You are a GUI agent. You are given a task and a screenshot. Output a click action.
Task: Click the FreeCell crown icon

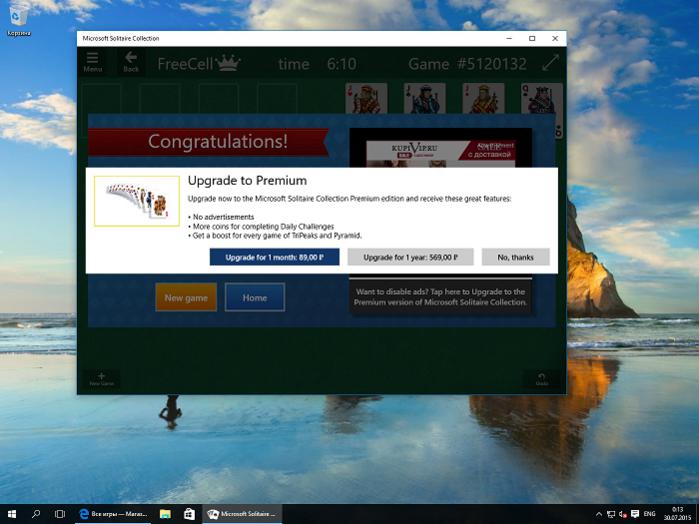[228, 62]
